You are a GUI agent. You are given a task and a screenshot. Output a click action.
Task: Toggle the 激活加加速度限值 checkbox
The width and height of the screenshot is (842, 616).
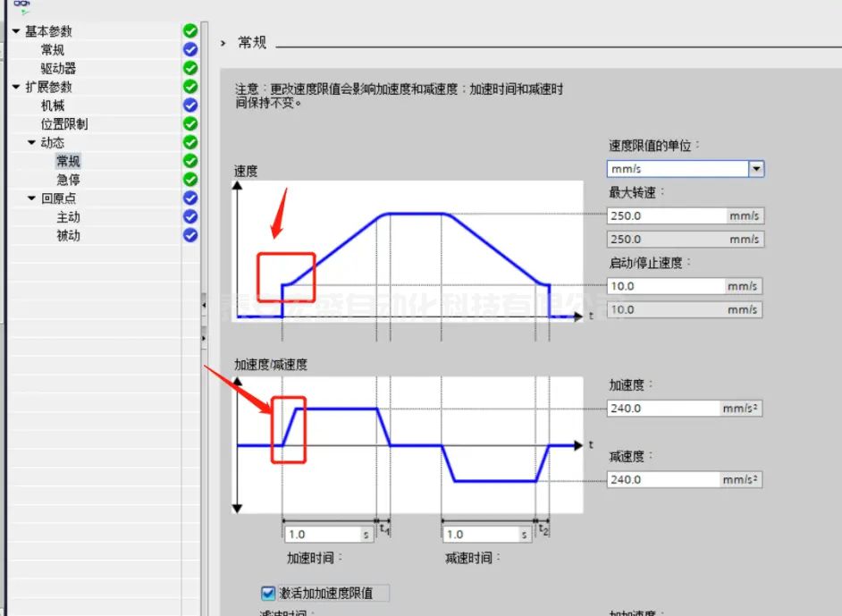point(267,593)
